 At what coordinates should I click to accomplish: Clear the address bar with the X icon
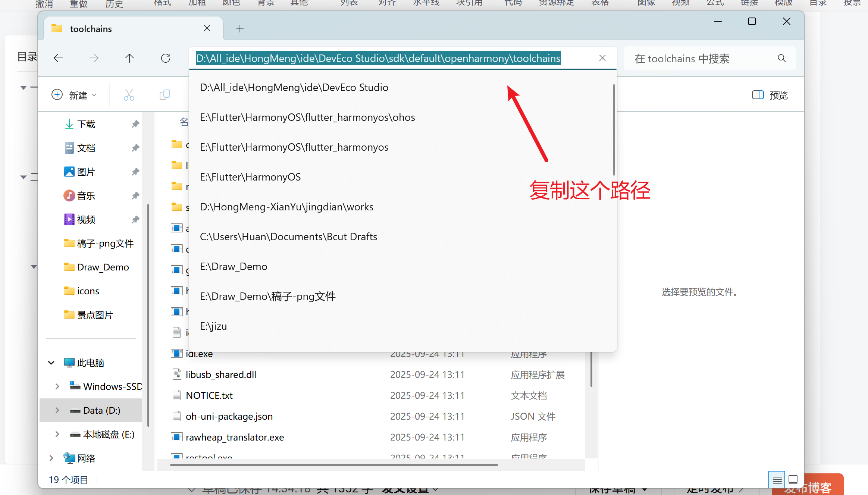[x=602, y=58]
